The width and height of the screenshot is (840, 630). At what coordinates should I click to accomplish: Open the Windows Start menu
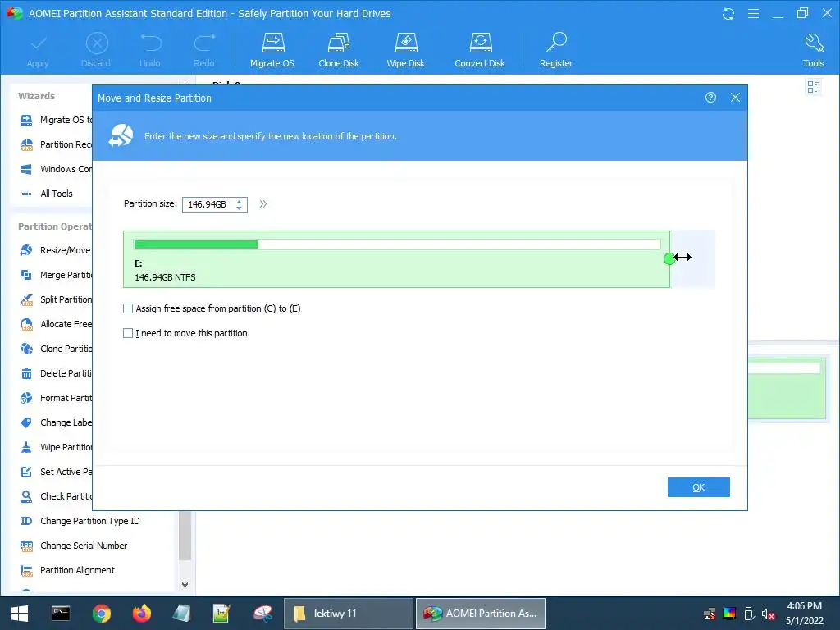click(x=20, y=614)
